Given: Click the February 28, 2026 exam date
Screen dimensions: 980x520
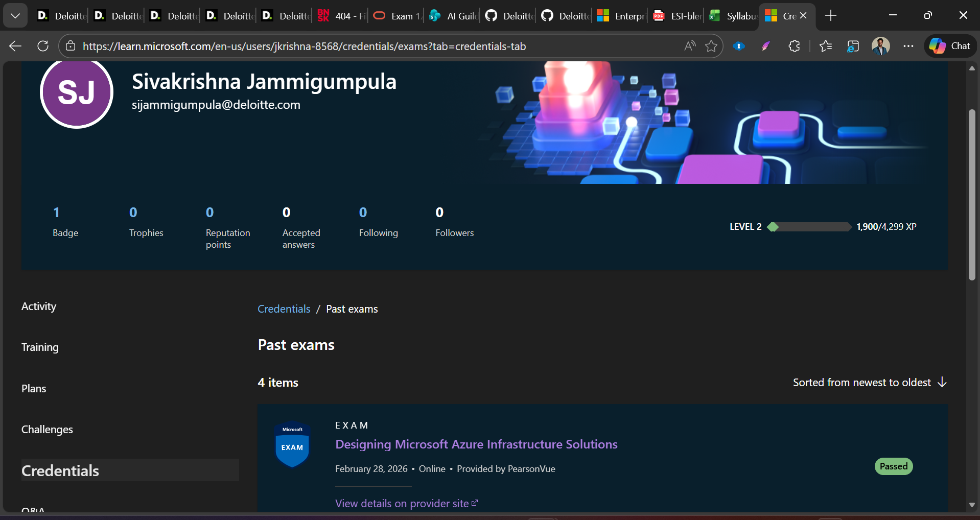Looking at the screenshot, I should click(x=371, y=469).
